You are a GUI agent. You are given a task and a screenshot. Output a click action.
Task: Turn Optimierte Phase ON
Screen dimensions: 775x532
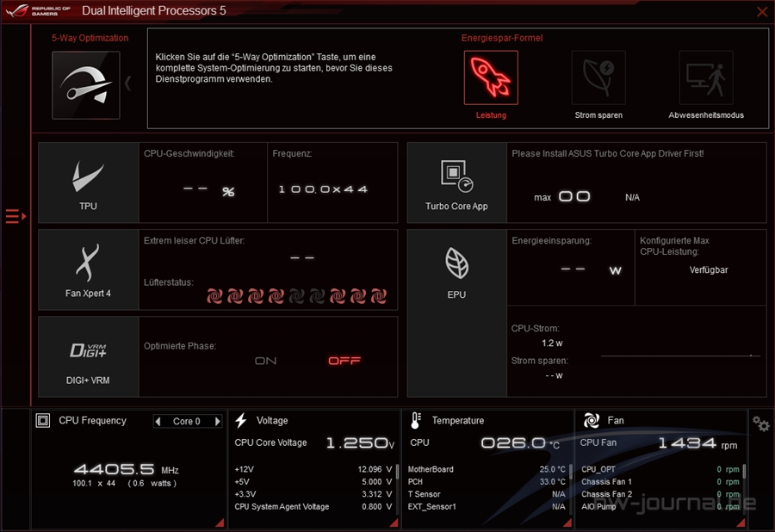[x=266, y=361]
